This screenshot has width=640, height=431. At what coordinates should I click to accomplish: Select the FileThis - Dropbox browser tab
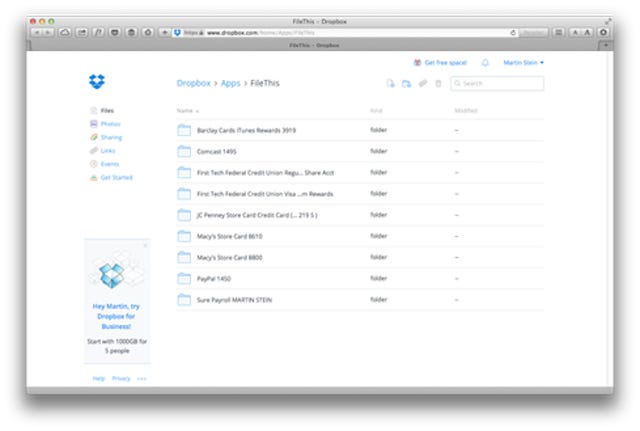coord(314,45)
